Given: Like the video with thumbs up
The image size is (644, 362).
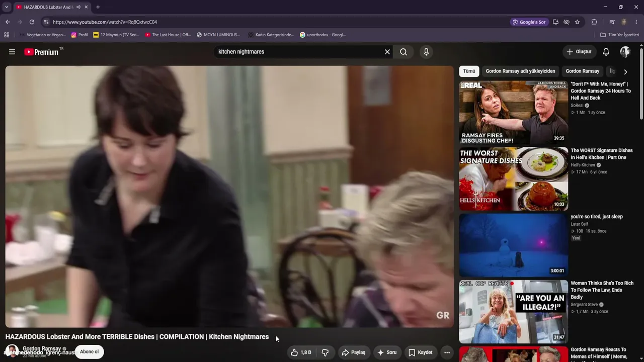Looking at the screenshot, I should coord(301,352).
